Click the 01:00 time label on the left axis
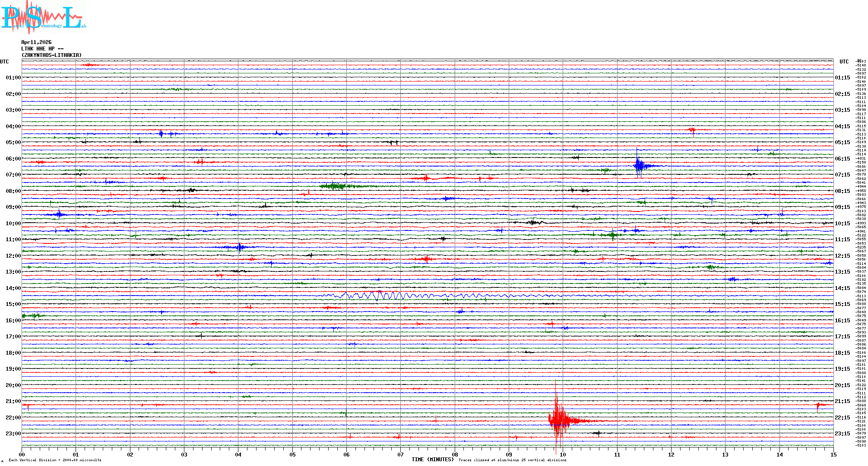The image size is (868, 466). (x=13, y=78)
